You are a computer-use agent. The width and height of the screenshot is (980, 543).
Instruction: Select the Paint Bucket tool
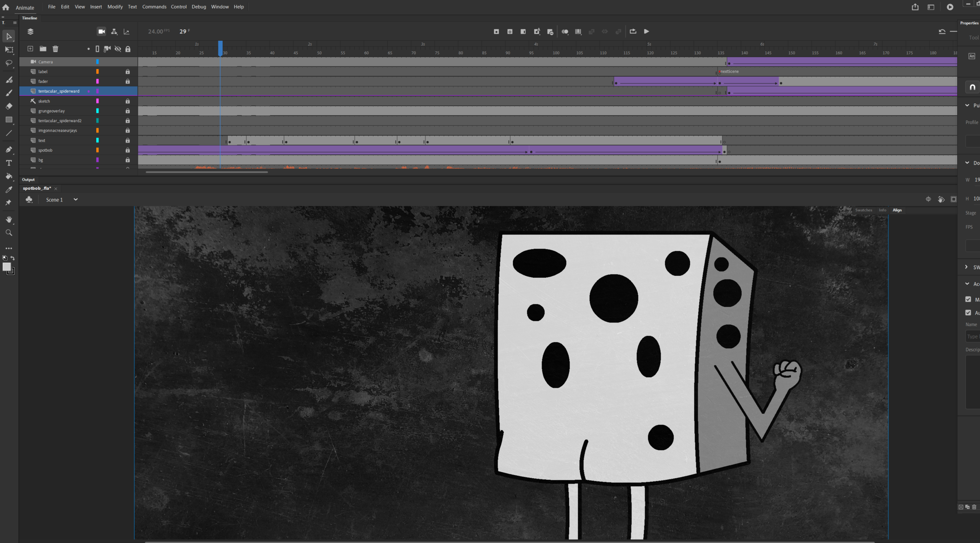click(x=9, y=176)
